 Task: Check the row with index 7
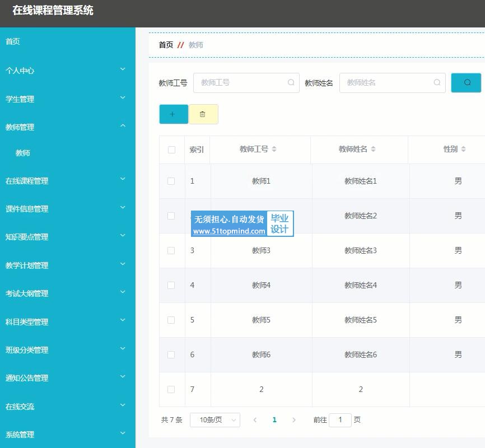pos(171,389)
